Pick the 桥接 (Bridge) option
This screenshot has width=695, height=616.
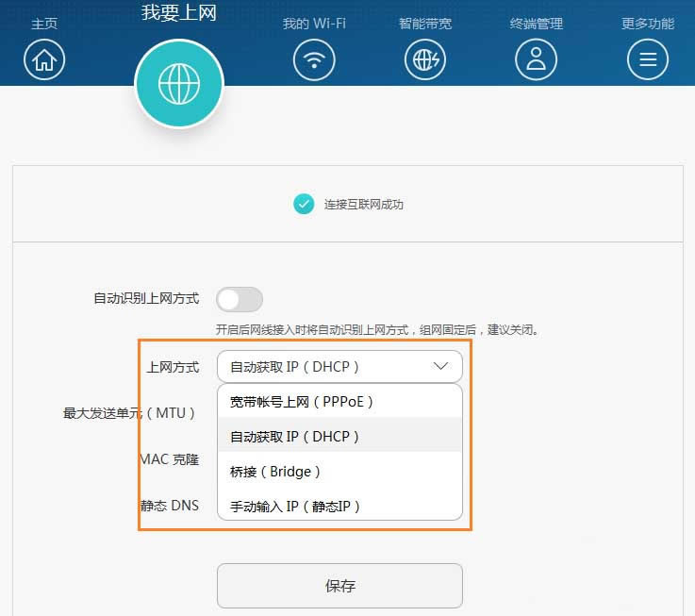point(276,472)
